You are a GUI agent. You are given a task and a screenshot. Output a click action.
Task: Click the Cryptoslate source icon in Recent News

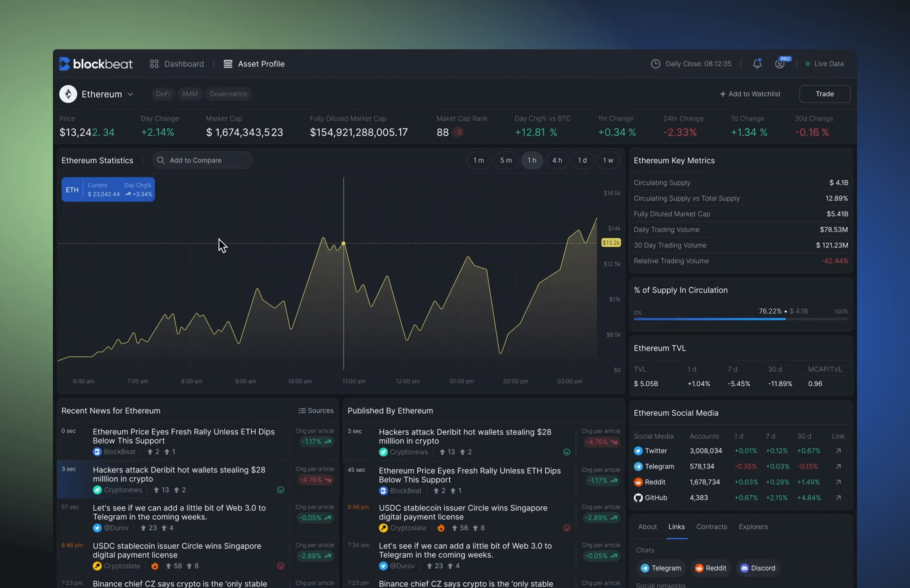pyautogui.click(x=97, y=566)
